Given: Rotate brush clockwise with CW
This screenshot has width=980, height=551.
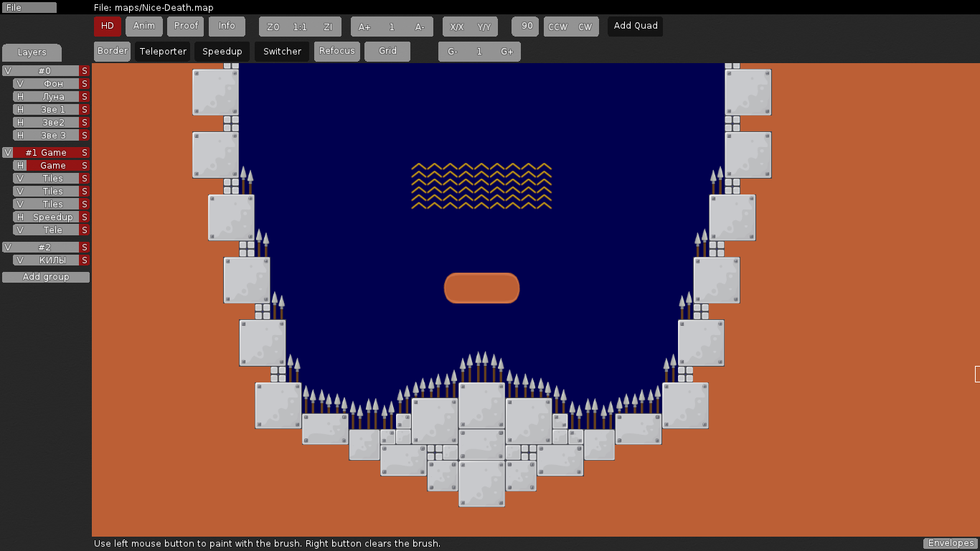Looking at the screenshot, I should coord(585,27).
